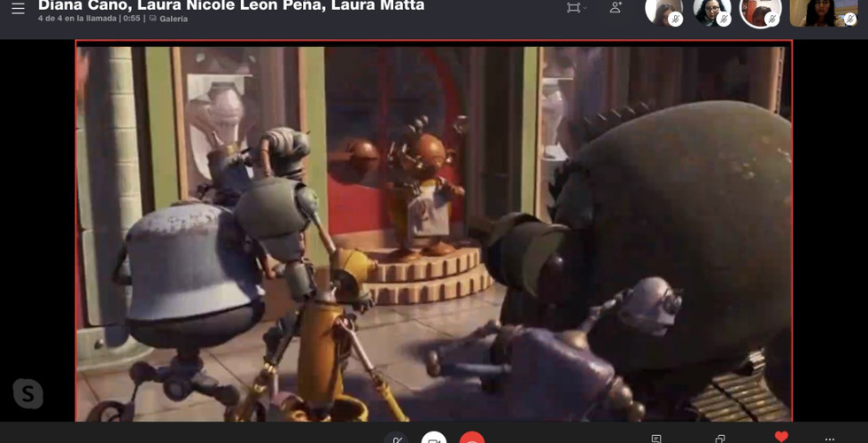Switch the call view layout icon

[574, 8]
